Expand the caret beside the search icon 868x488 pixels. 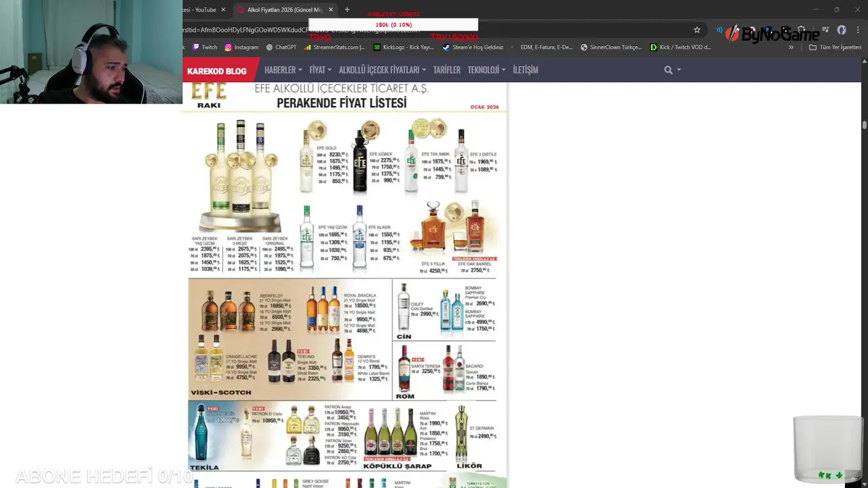pos(679,70)
